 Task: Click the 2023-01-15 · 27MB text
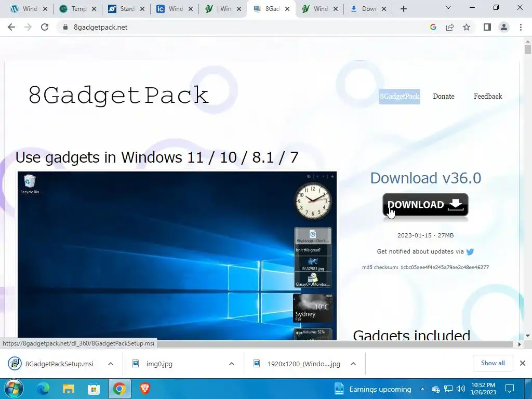[x=425, y=235]
